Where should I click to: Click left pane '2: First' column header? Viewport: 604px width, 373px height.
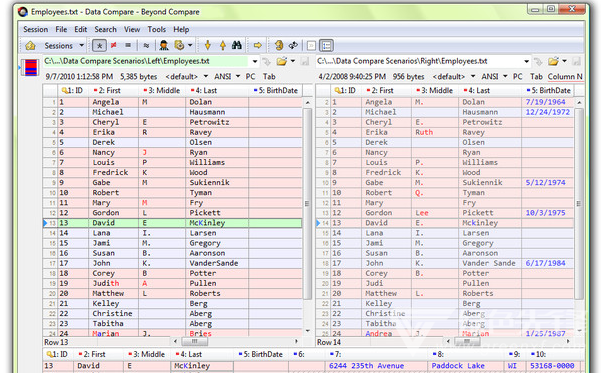(114, 91)
